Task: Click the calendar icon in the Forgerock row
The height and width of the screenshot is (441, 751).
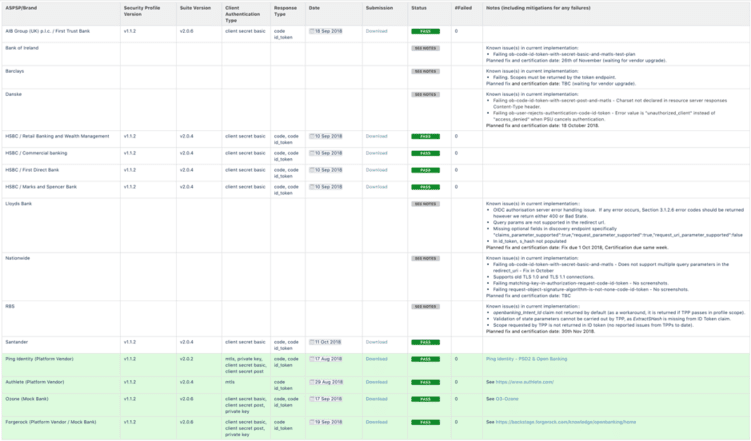Action: pyautogui.click(x=312, y=422)
